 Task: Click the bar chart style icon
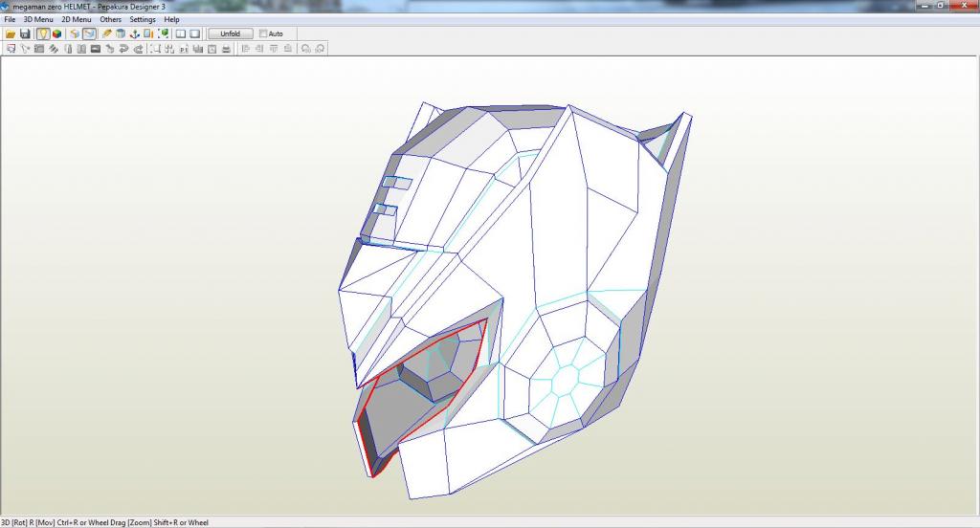click(198, 49)
